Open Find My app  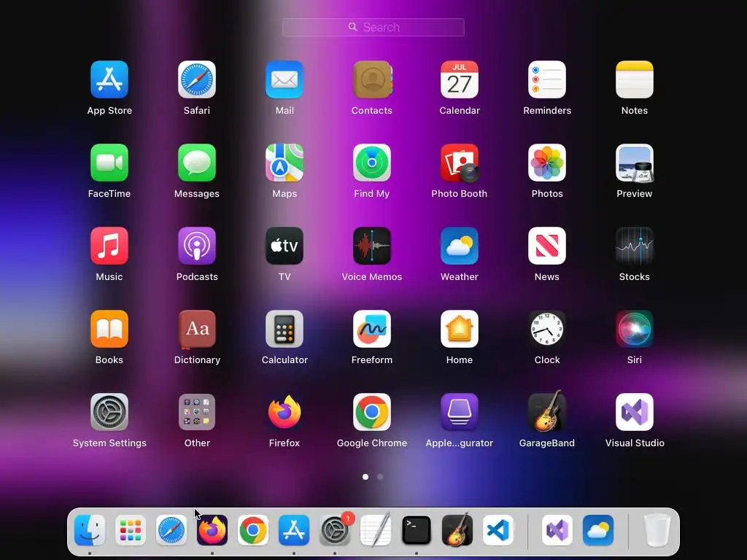(x=372, y=163)
